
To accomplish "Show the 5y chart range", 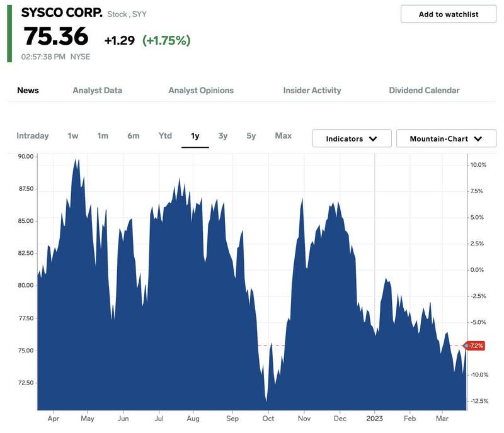I will [x=251, y=136].
